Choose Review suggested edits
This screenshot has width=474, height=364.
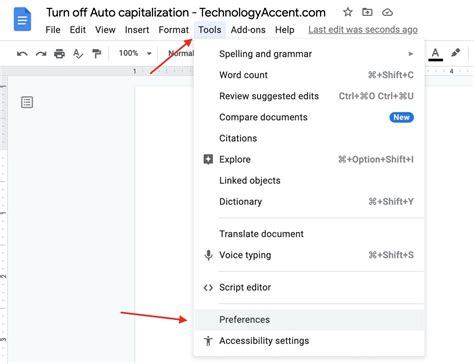pos(309,96)
